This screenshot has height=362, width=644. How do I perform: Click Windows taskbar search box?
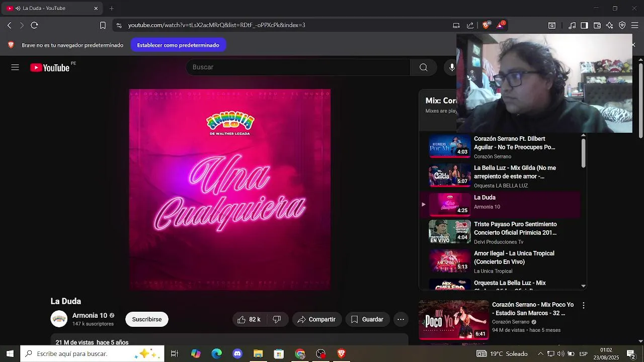pos(92,354)
